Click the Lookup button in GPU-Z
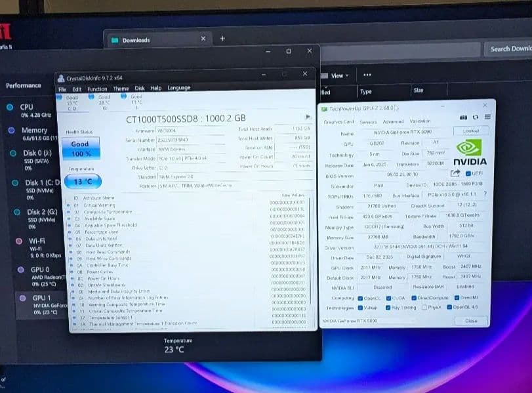The height and width of the screenshot is (393, 532). 470,131
